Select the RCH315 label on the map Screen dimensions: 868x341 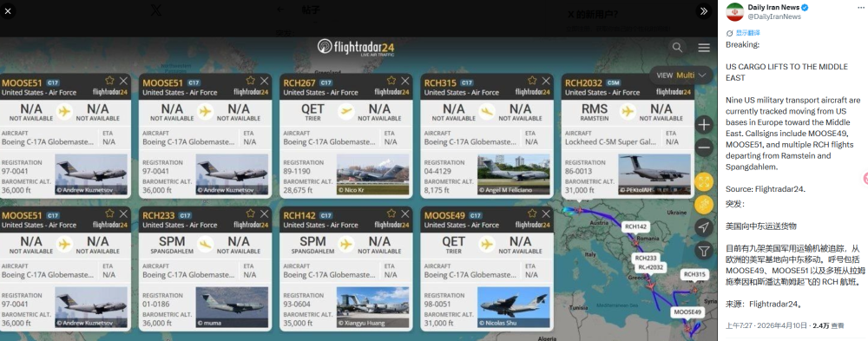point(694,274)
